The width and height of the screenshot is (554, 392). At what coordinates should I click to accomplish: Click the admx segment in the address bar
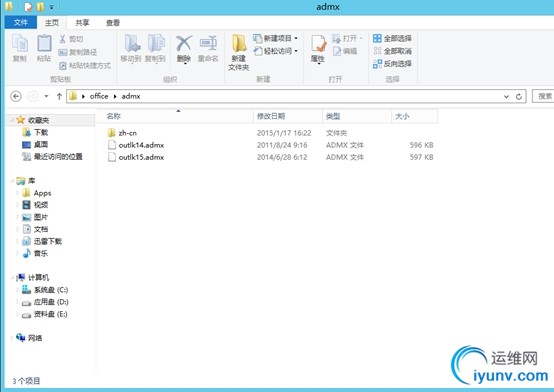[131, 96]
